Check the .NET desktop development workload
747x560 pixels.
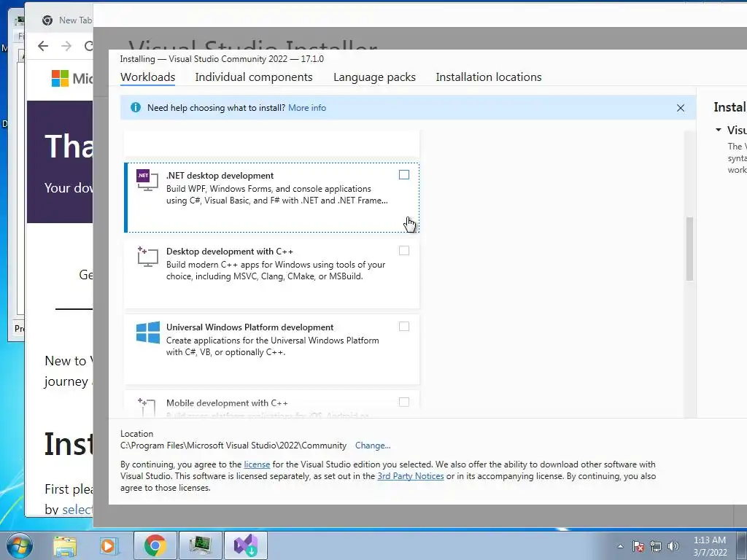[x=404, y=175]
